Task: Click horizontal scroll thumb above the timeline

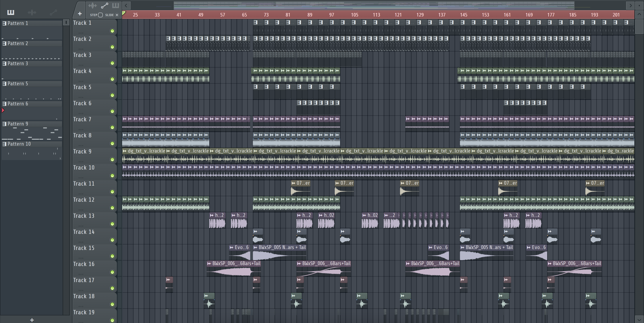Action: pyautogui.click(x=374, y=5)
